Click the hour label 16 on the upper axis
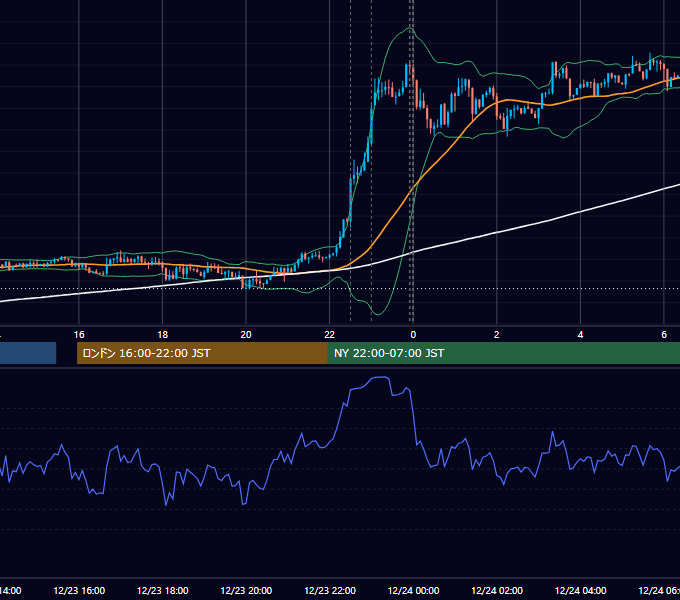Screen dimensions: 680x600 pos(79,335)
